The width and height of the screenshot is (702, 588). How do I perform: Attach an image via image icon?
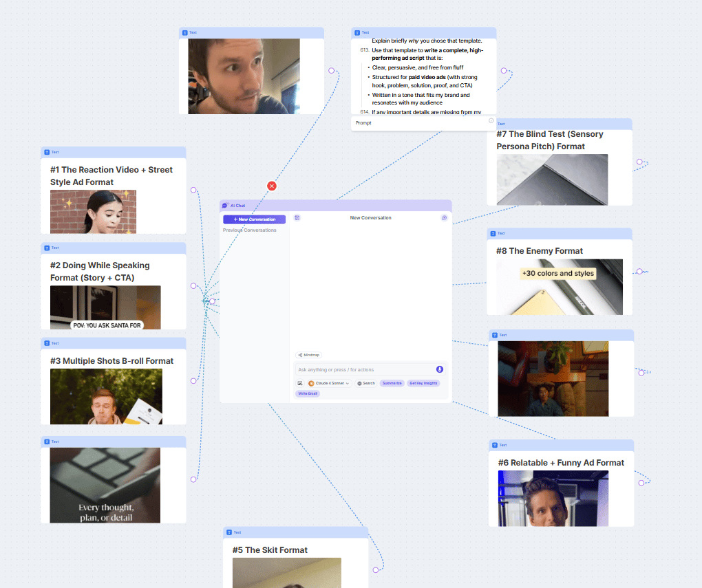(x=300, y=384)
